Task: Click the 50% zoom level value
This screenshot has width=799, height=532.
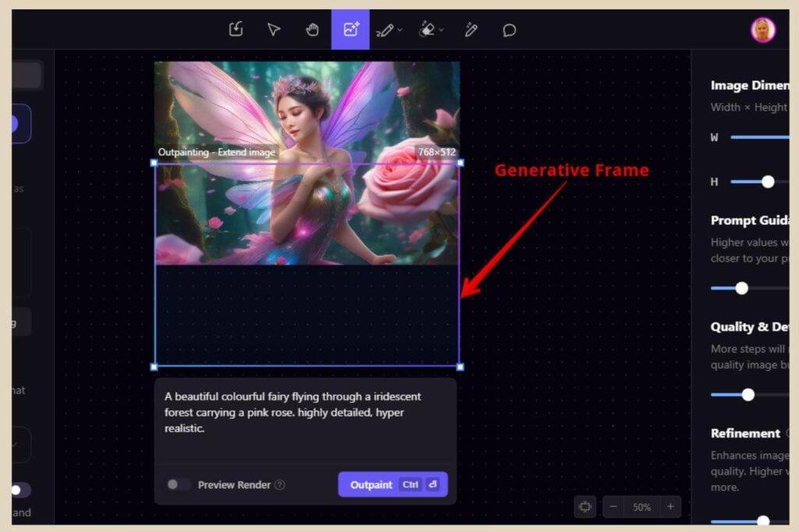Action: 642,507
